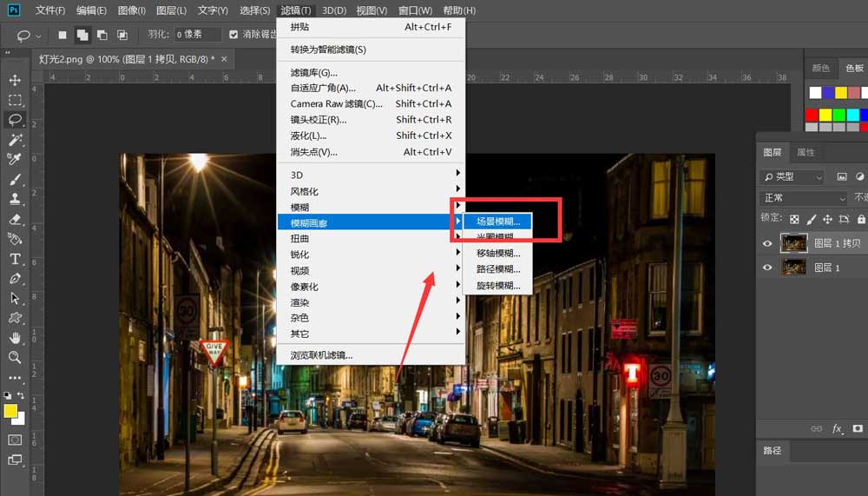
Task: Click the default colors mini icon
Action: pyautogui.click(x=7, y=396)
